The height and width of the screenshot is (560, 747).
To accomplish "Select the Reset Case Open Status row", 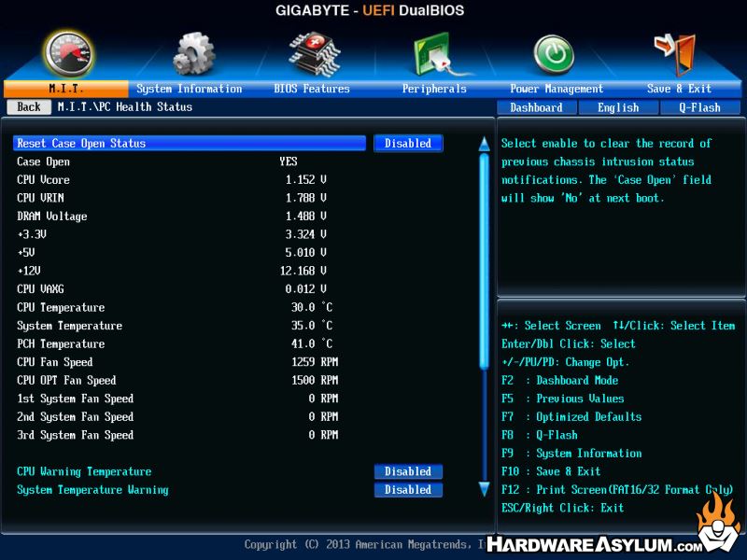I will [x=190, y=144].
